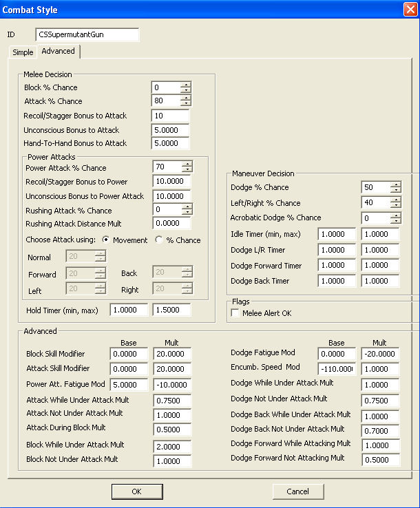Click Rushing Attack Distance Mult field
Viewport: 420px width, 508px height.
point(171,223)
